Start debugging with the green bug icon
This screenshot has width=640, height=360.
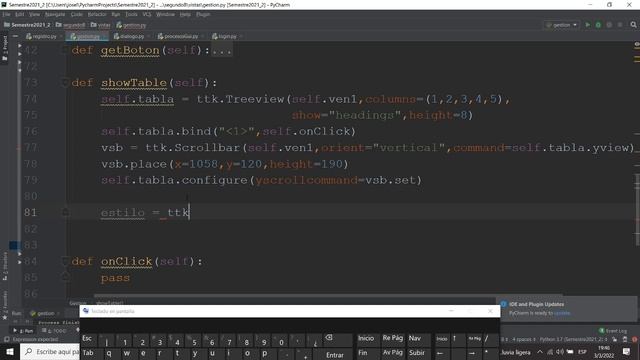(x=598, y=25)
